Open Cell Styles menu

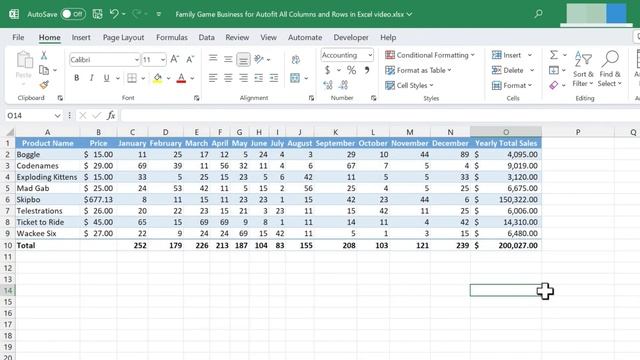tap(409, 85)
